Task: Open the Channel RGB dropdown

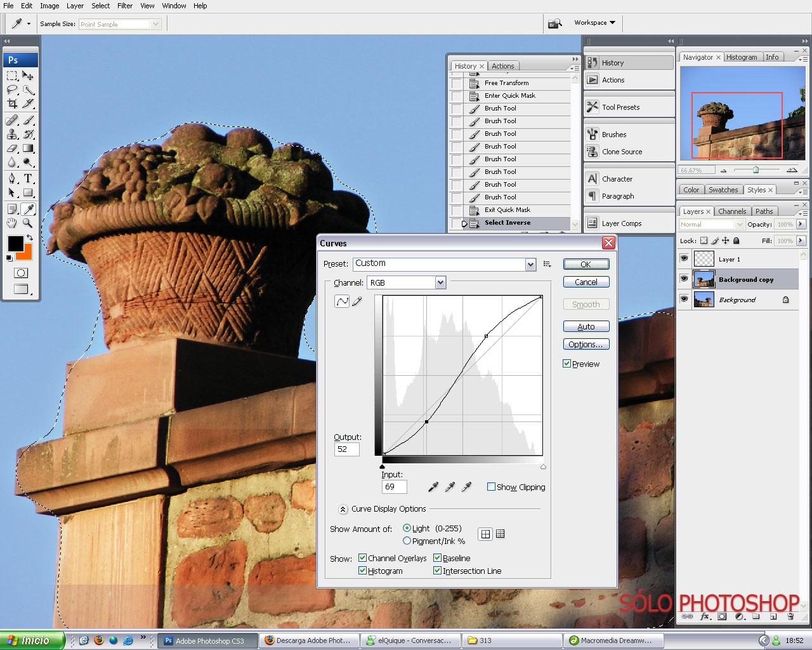Action: (x=440, y=282)
